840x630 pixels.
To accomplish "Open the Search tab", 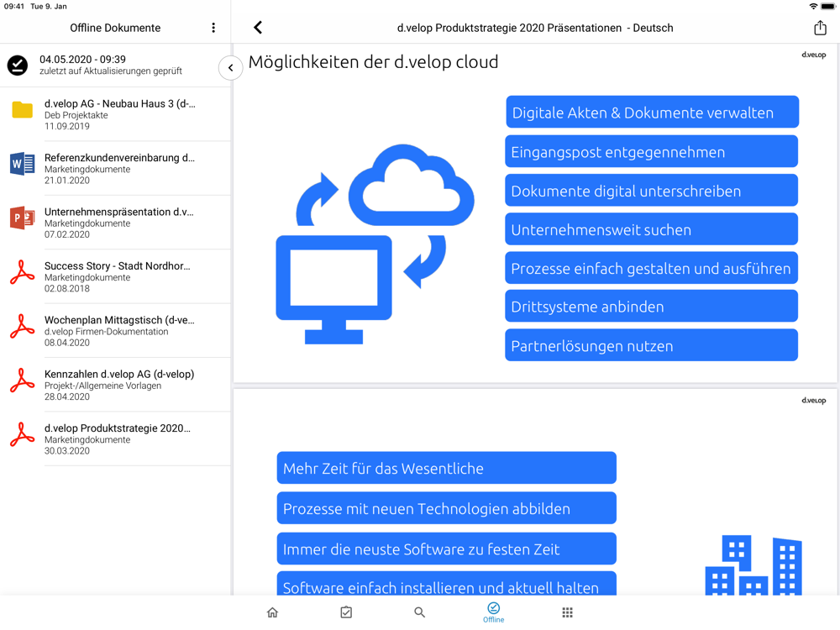I will (x=419, y=612).
